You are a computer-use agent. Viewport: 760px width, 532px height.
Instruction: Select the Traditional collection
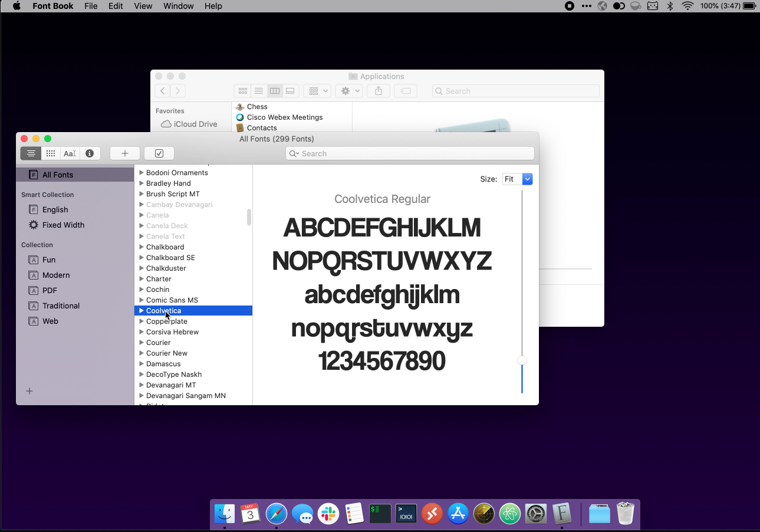tap(75, 306)
